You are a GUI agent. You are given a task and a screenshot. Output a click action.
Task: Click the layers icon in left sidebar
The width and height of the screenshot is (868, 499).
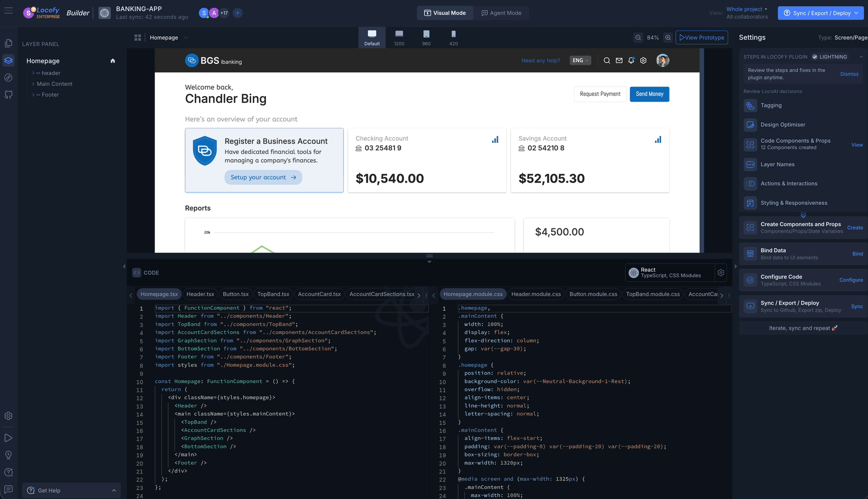tap(9, 60)
